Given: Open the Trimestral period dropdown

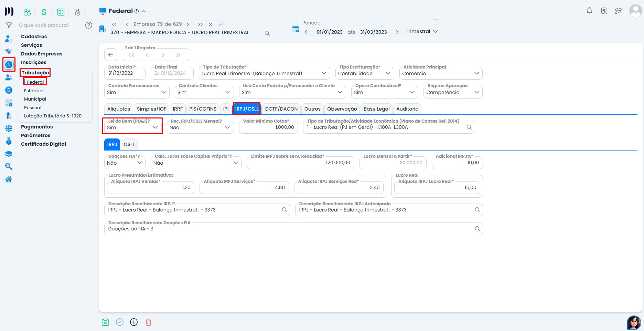Looking at the screenshot, I should [x=422, y=31].
